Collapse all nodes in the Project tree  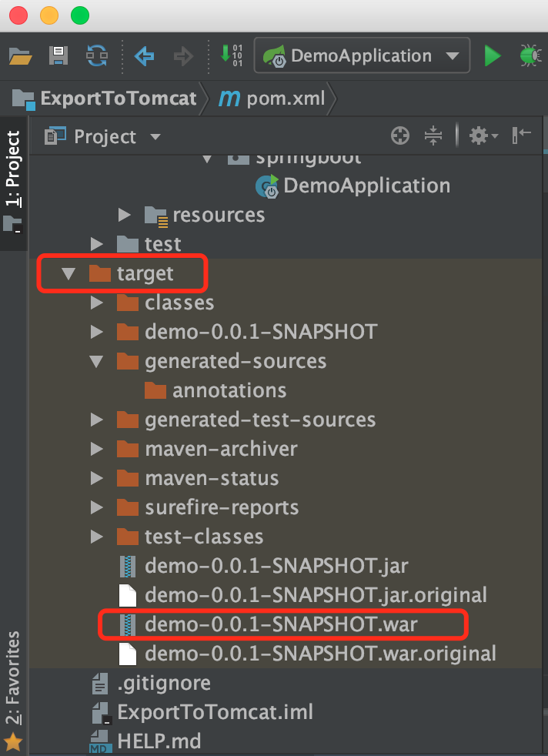tap(433, 135)
